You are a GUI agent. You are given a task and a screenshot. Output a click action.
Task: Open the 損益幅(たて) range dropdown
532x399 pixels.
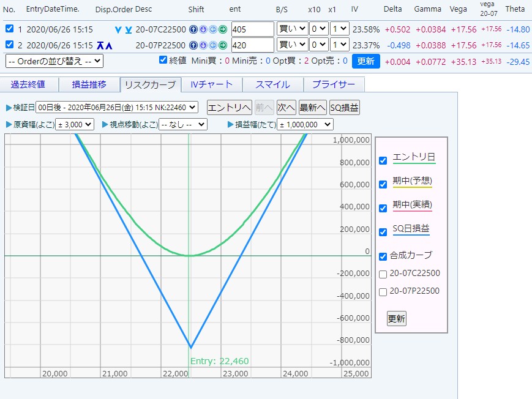[305, 124]
